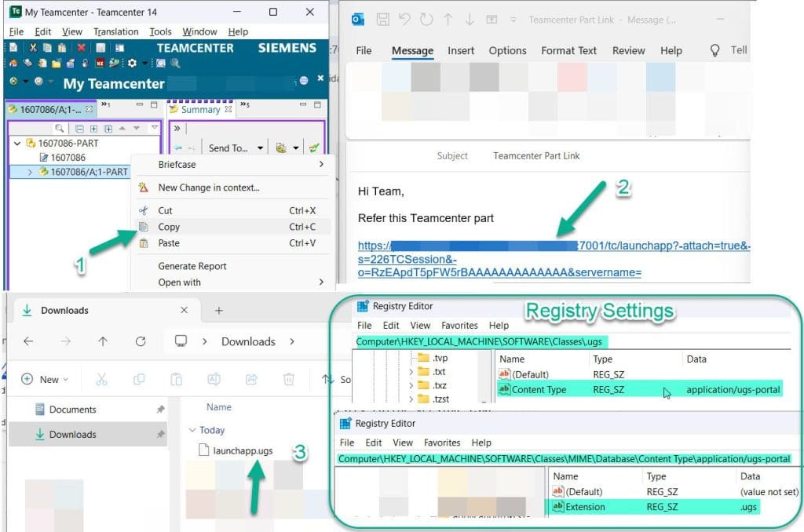Click the yellow folder icon in Teamcenter toolbar
This screenshot has height=532, width=804.
coord(56,64)
